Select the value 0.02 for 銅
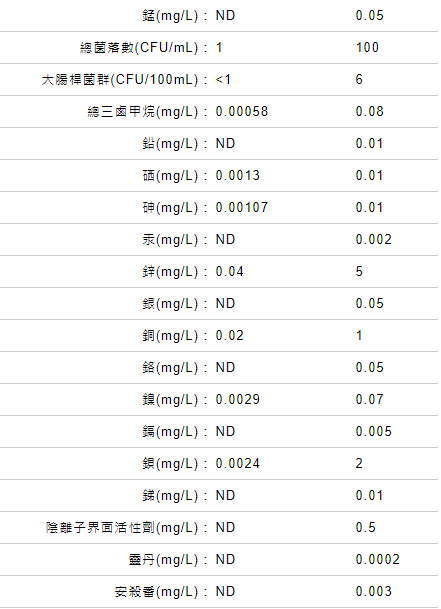 click(x=230, y=336)
